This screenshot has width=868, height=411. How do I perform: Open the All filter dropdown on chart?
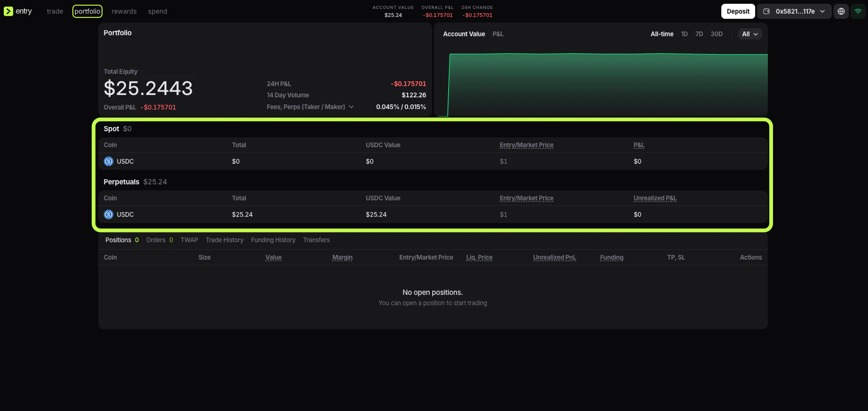[x=750, y=34]
